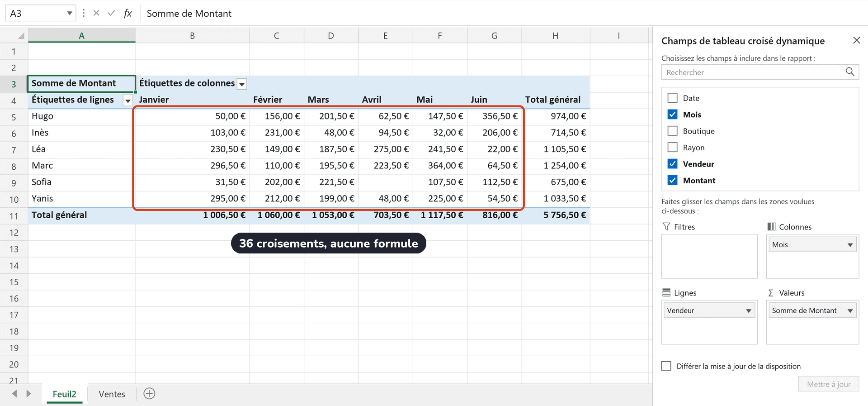The width and height of the screenshot is (868, 406).
Task: Click inside the formula bar text
Action: point(189,14)
